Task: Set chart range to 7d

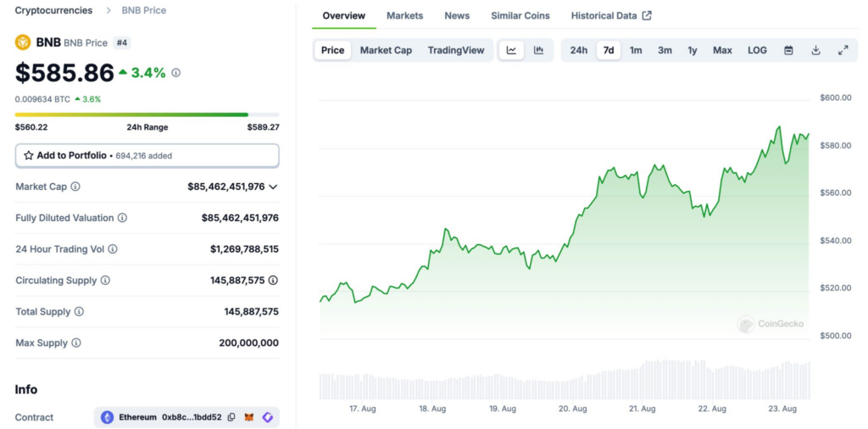Action: (x=609, y=50)
